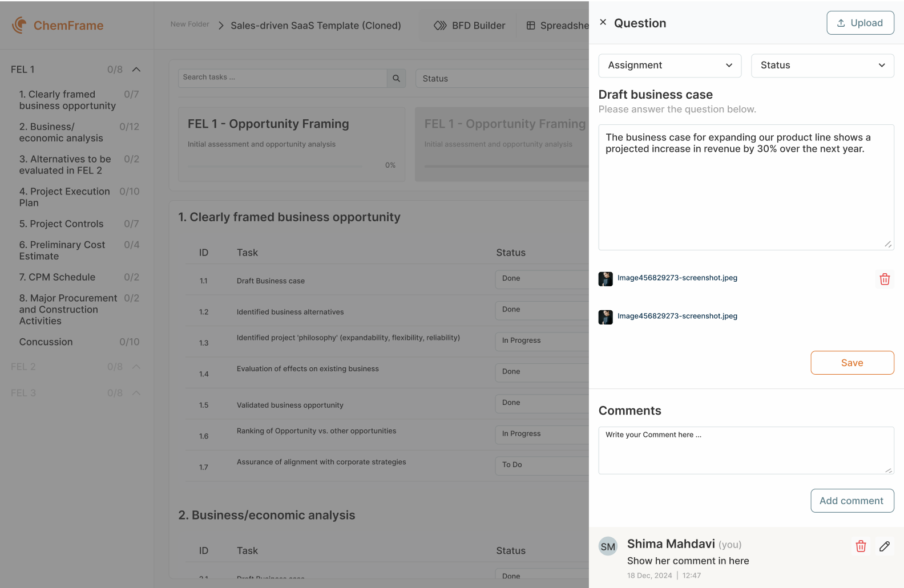Open the Status filter beside search
This screenshot has width=904, height=588.
pos(502,79)
